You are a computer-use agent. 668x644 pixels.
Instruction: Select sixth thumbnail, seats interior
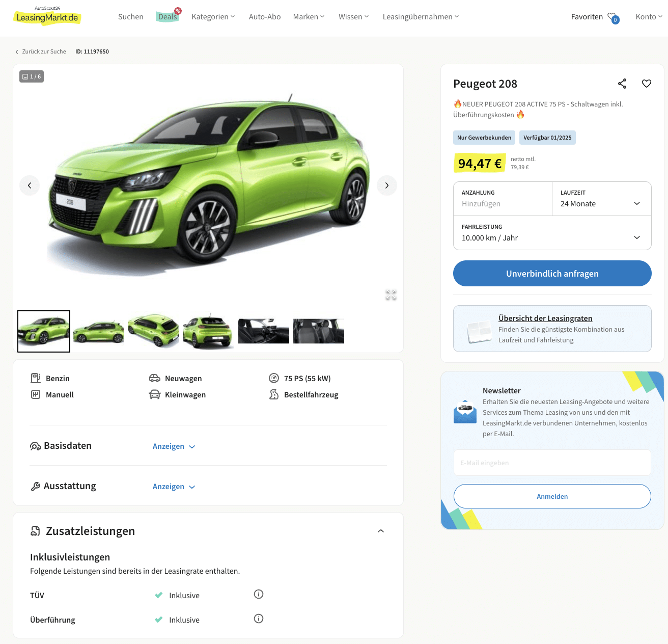(319, 331)
